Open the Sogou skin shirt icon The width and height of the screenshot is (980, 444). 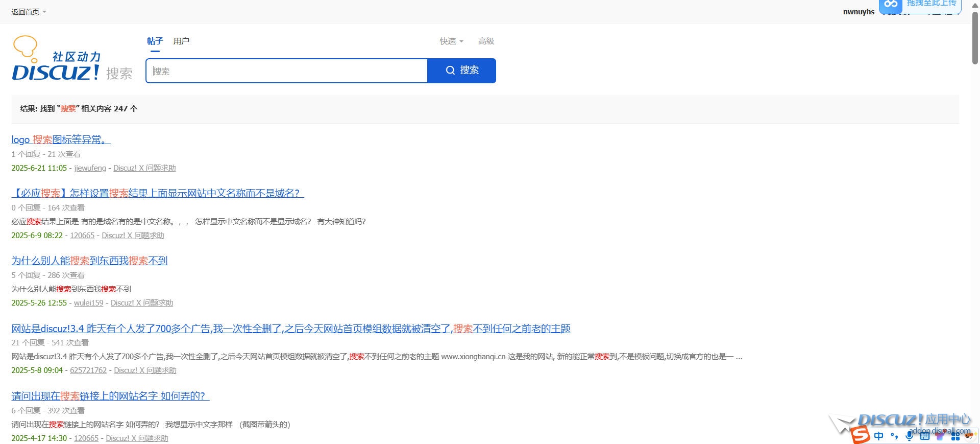(x=940, y=436)
